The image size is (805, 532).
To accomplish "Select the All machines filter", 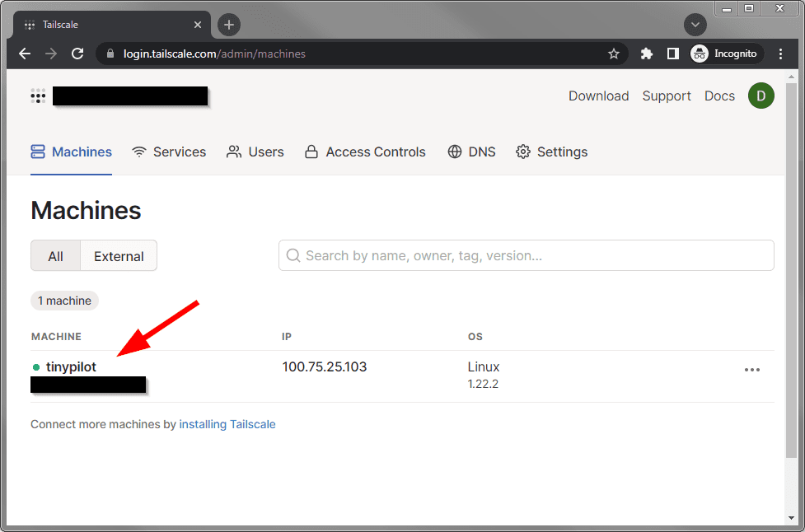I will 55,256.
